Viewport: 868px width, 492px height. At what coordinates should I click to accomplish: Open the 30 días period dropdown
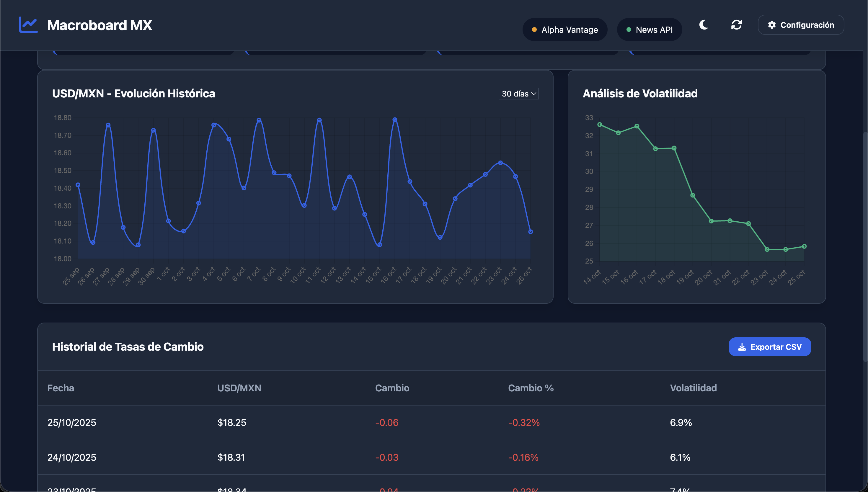(518, 94)
